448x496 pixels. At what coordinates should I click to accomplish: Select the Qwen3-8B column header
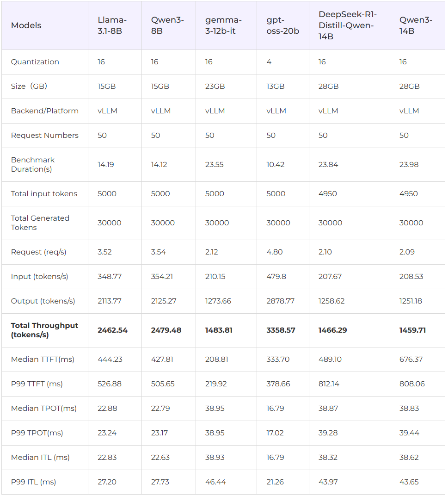point(167,25)
